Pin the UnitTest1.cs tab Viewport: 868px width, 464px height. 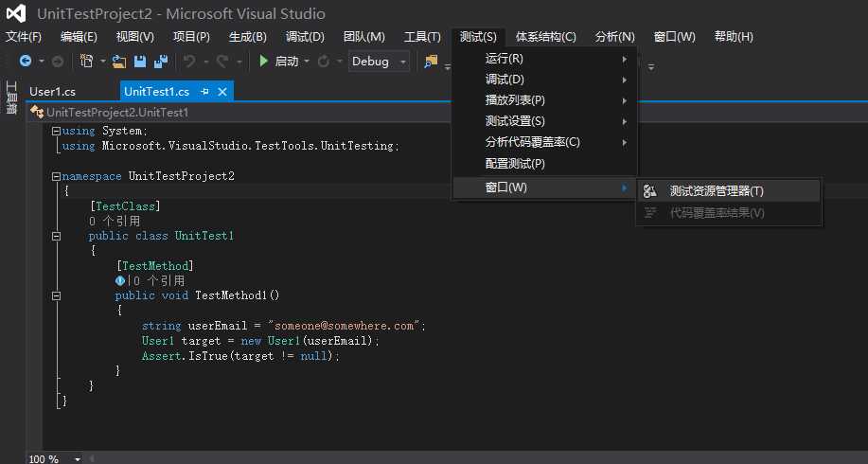204,91
